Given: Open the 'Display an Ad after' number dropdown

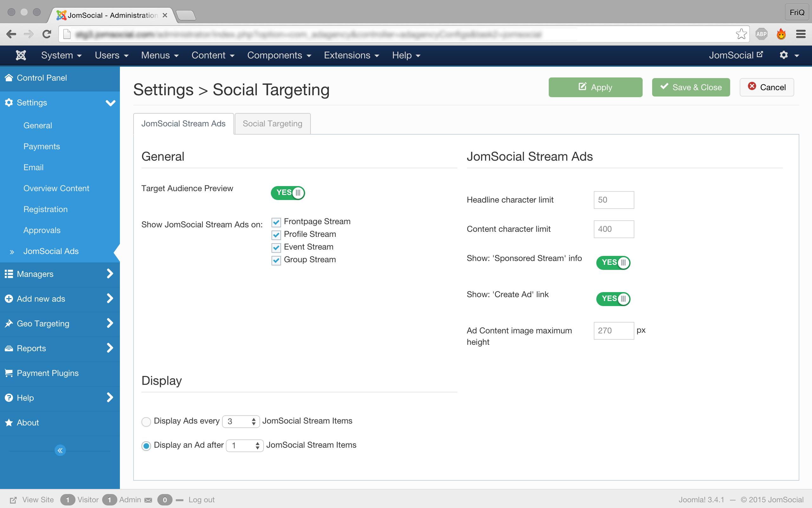Looking at the screenshot, I should point(245,445).
